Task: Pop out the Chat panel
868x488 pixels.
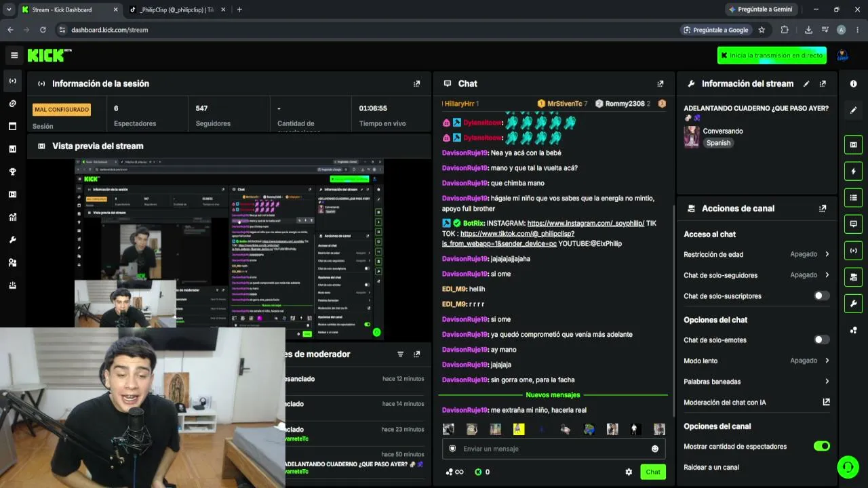Action: click(x=660, y=83)
